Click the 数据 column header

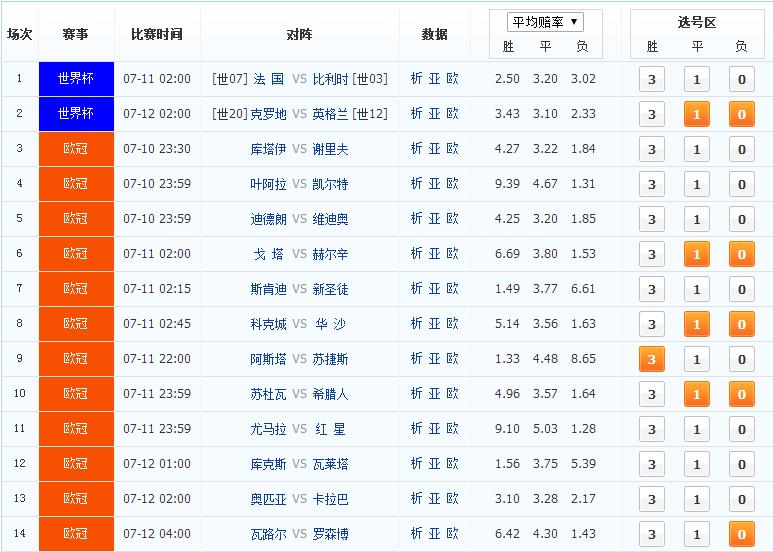pos(434,34)
